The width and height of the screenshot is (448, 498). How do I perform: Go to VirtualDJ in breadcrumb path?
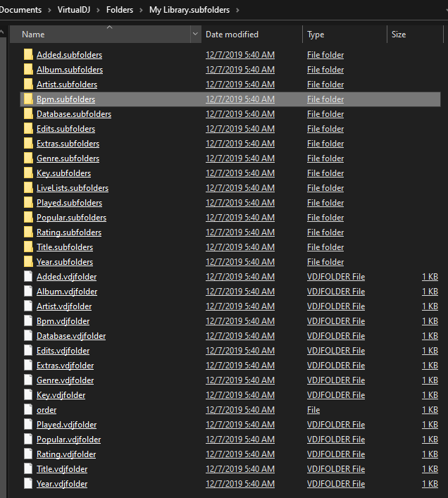[x=74, y=10]
